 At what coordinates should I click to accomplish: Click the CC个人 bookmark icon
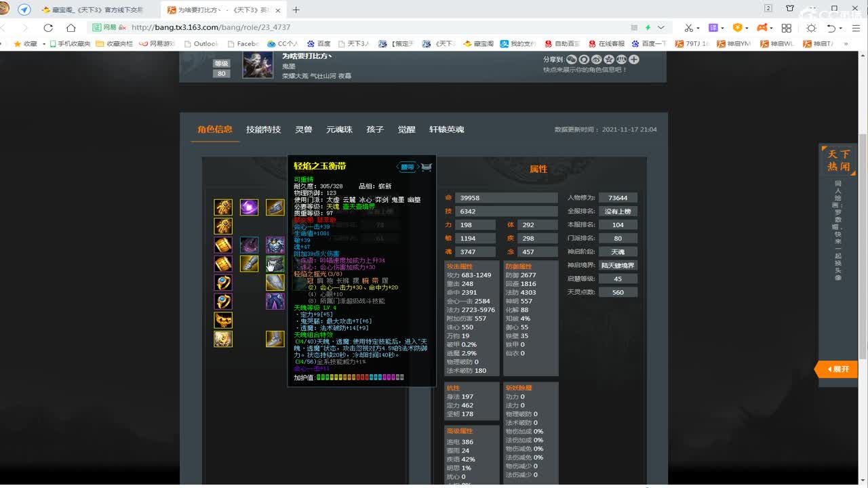pyautogui.click(x=272, y=45)
